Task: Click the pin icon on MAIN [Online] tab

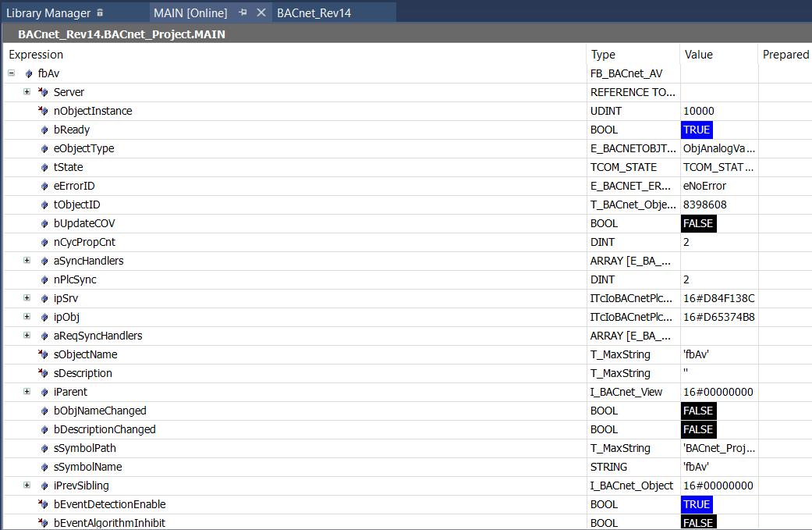Action: (x=243, y=13)
